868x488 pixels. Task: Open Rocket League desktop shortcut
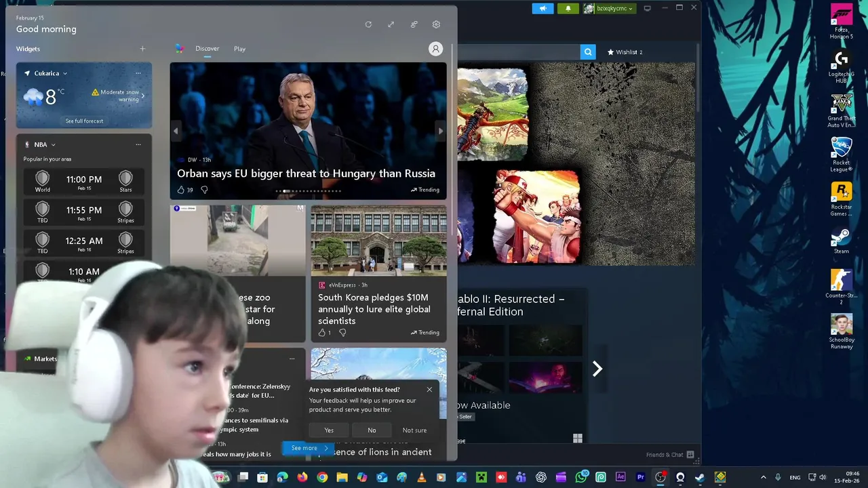point(842,155)
